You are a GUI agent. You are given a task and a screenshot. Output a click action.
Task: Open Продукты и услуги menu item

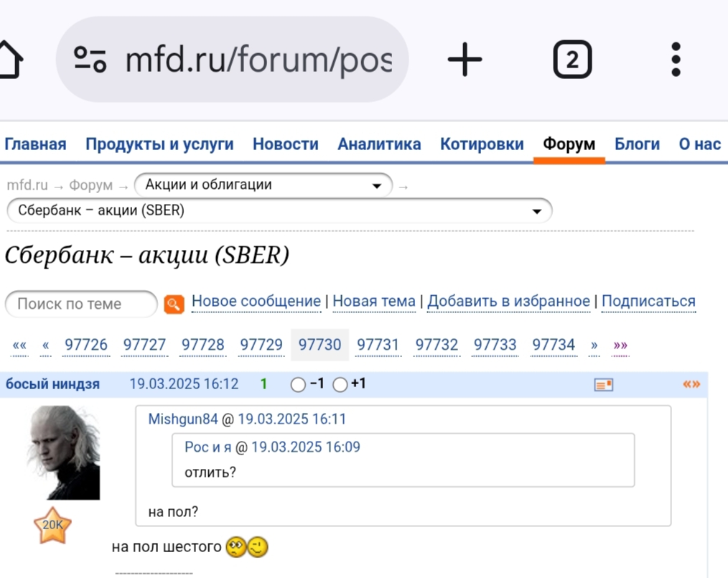pyautogui.click(x=159, y=144)
